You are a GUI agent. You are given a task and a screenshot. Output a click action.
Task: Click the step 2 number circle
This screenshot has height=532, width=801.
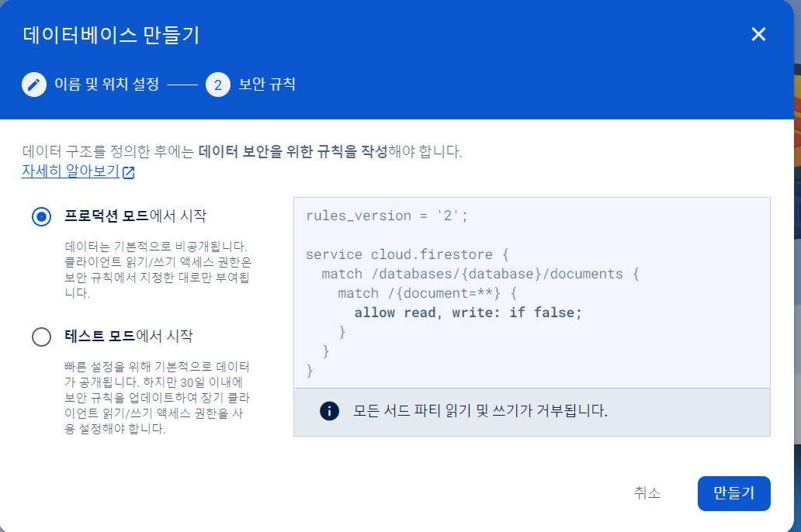coord(218,85)
